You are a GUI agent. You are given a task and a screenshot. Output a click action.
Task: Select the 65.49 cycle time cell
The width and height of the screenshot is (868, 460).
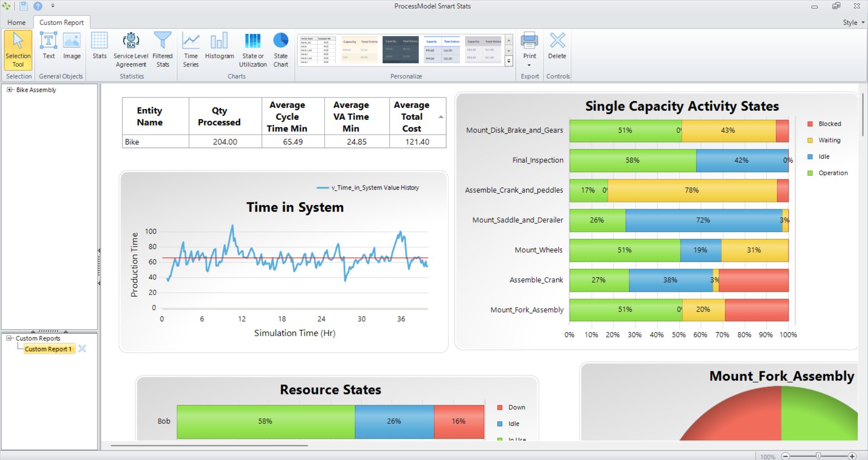click(293, 142)
